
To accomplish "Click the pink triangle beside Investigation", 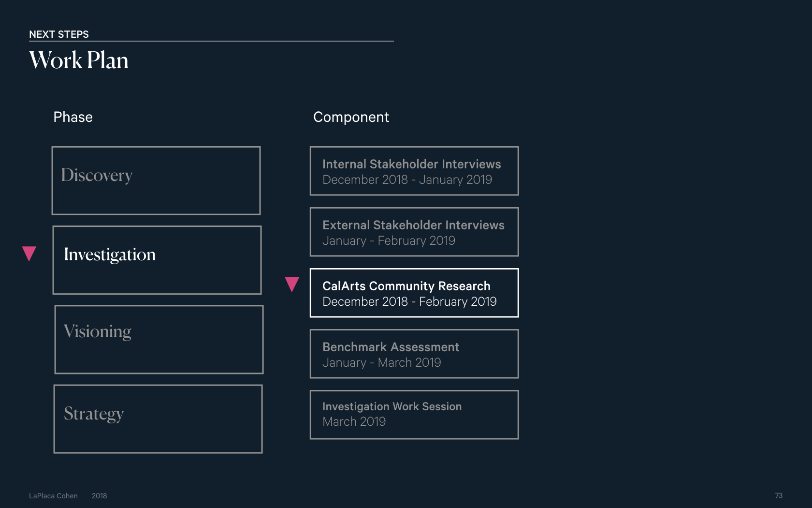I will coord(29,254).
